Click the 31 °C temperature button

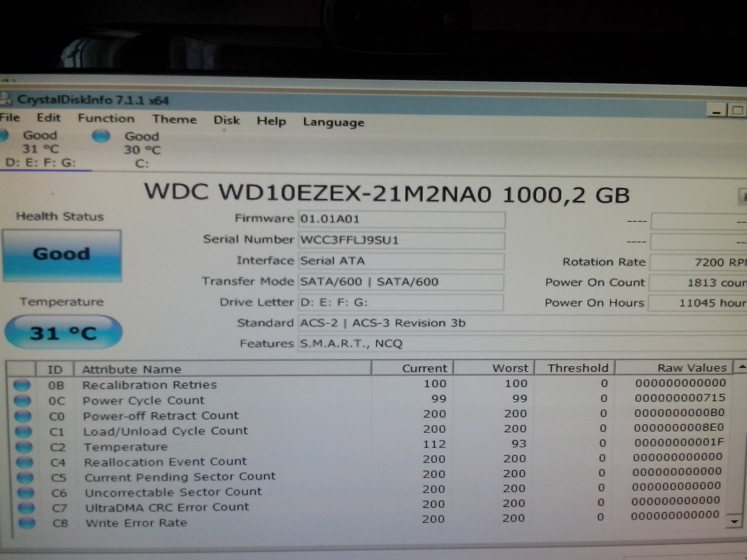tap(63, 332)
